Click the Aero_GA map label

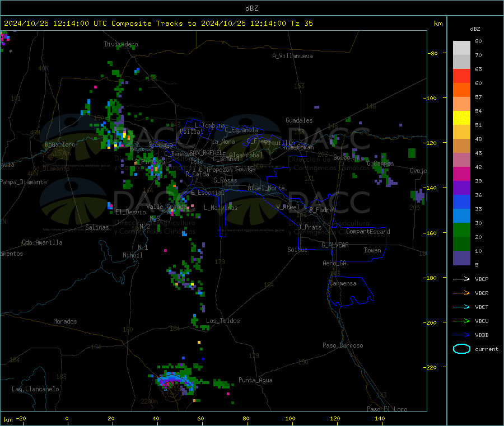point(334,263)
